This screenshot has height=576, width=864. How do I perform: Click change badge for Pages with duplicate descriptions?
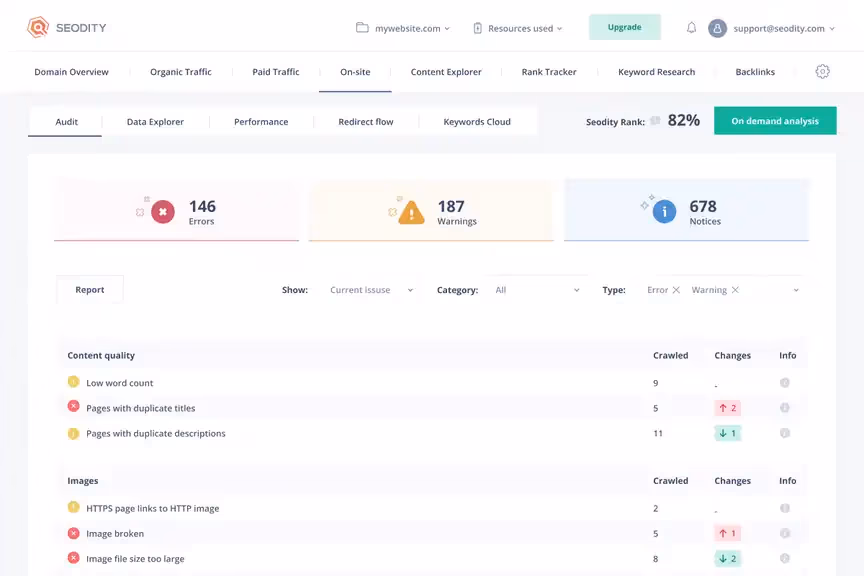tap(727, 433)
